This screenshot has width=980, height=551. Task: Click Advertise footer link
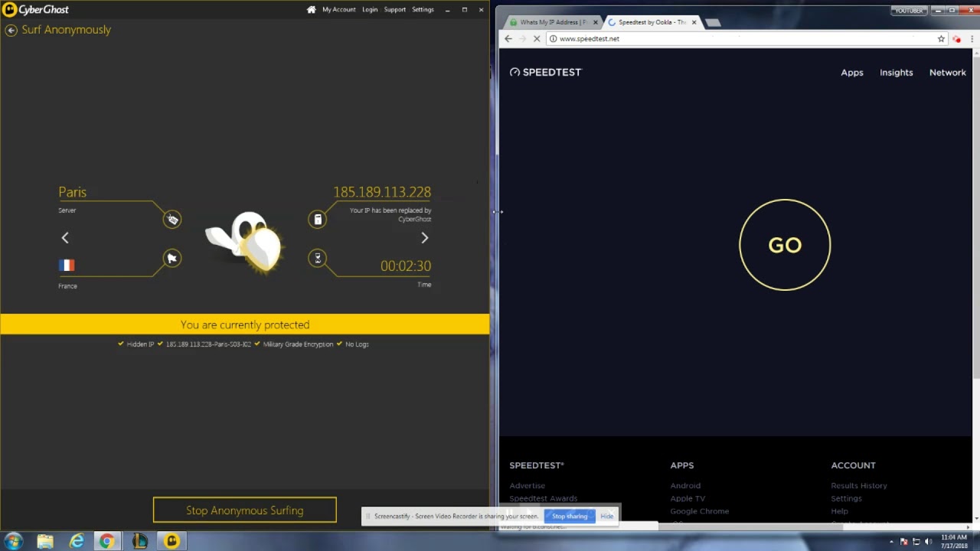click(528, 486)
